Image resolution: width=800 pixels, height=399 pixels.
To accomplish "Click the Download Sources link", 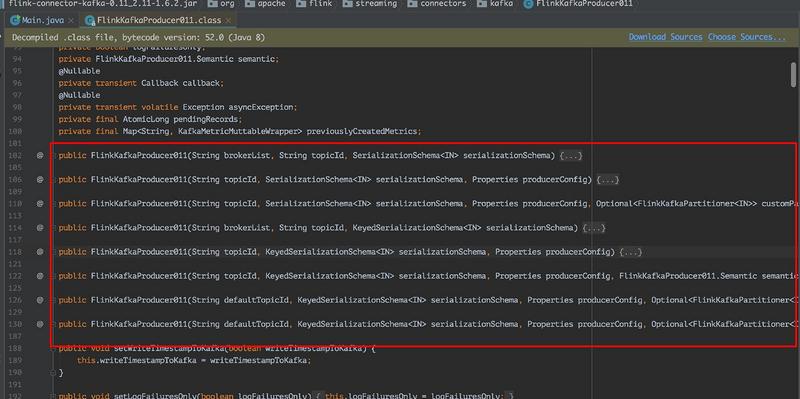I will pyautogui.click(x=665, y=37).
